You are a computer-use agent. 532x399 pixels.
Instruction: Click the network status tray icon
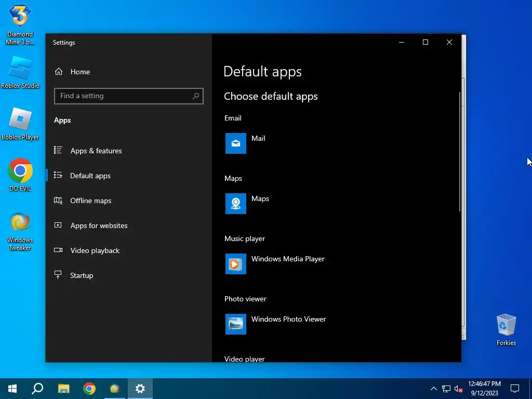click(x=446, y=389)
